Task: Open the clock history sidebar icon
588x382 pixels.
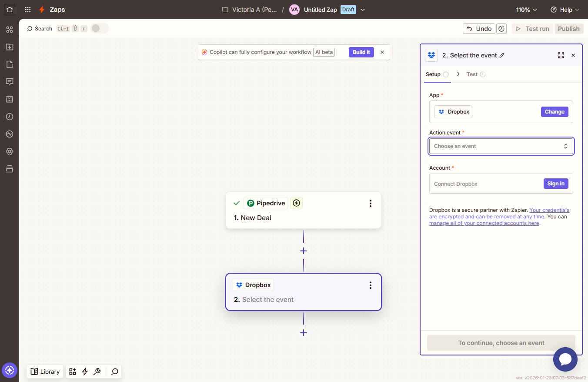Action: click(x=10, y=117)
